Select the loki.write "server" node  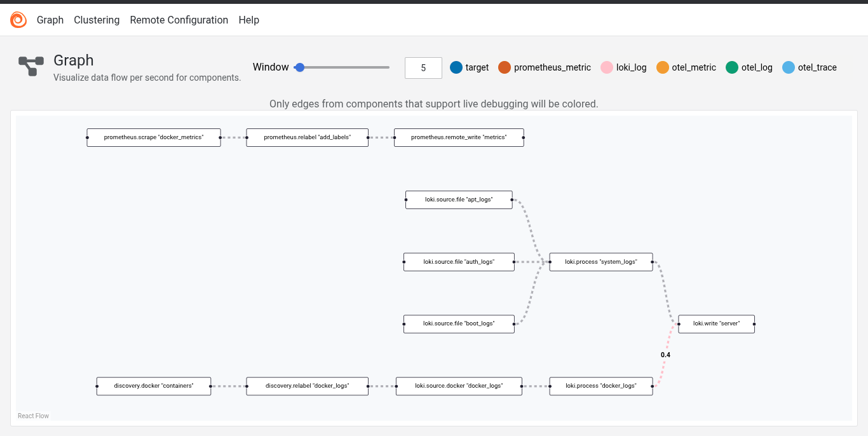716,324
